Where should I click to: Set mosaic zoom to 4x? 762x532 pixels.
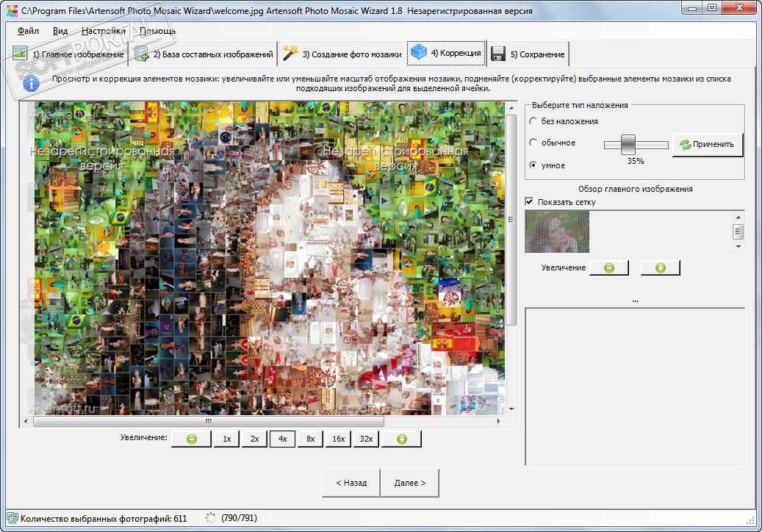click(x=282, y=439)
